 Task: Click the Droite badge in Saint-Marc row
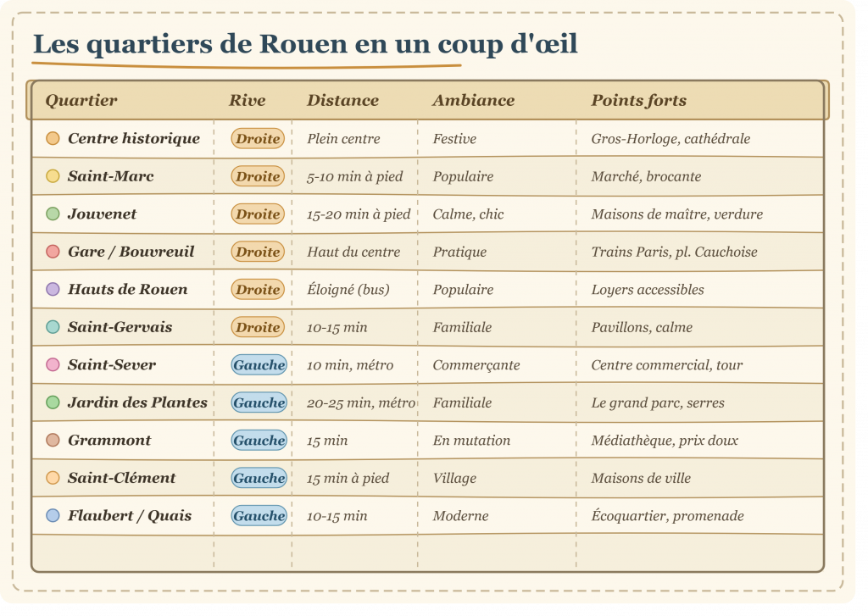click(x=258, y=176)
